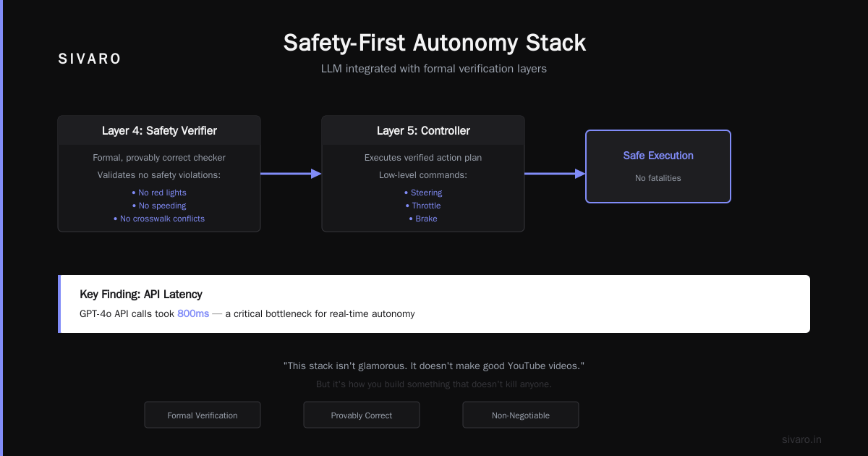Select the Throttle bullet
The width and height of the screenshot is (868, 456).
click(x=423, y=206)
